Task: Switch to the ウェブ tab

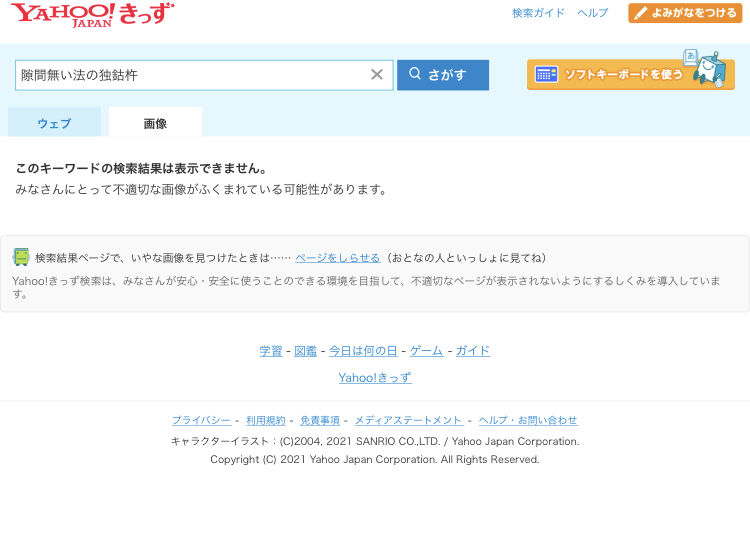Action: tap(55, 123)
